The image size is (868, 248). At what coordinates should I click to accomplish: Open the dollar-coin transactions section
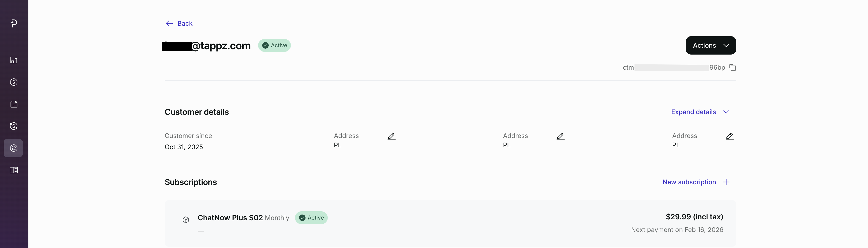[14, 82]
